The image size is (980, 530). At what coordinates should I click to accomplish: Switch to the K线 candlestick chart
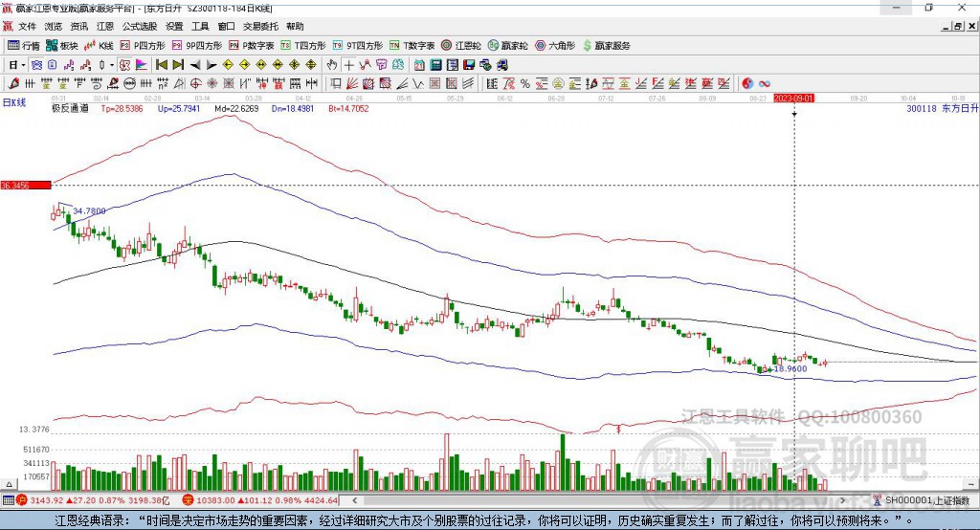(99, 46)
